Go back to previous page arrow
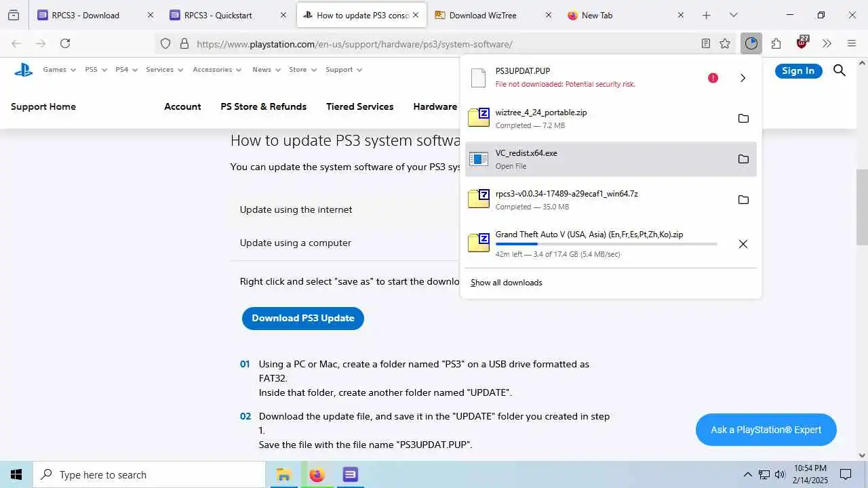This screenshot has width=868, height=488. point(16,43)
